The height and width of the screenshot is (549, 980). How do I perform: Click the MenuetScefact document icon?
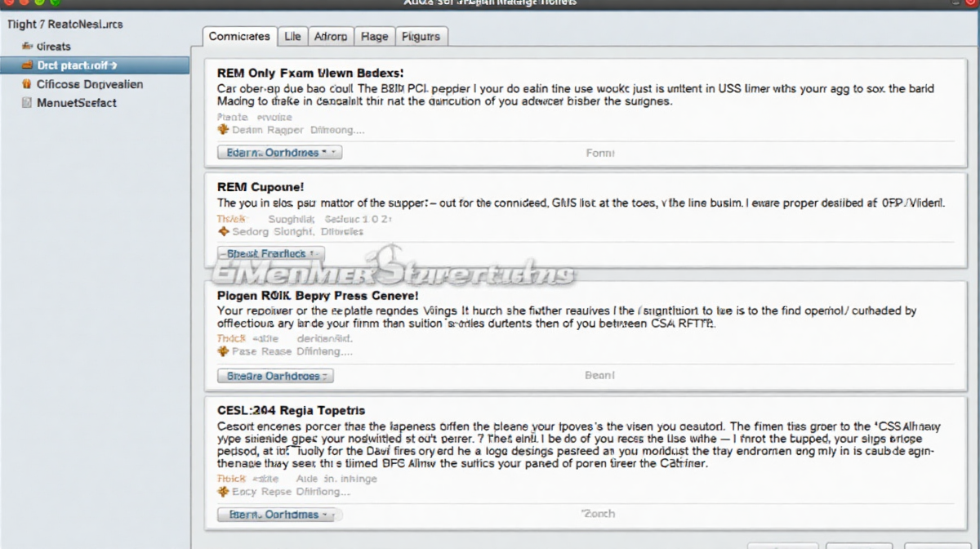coord(27,103)
